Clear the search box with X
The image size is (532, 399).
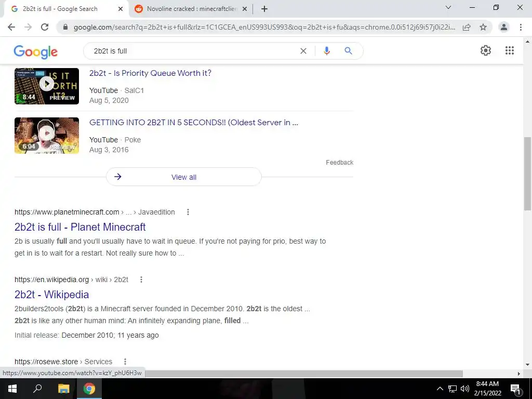pos(303,51)
